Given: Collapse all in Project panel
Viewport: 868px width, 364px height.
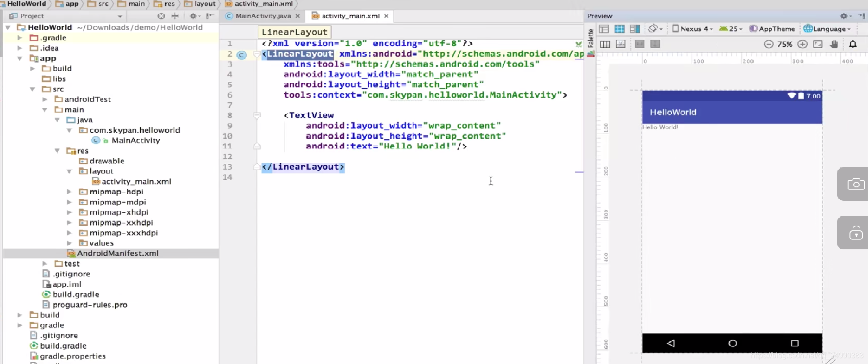Looking at the screenshot, I should 175,16.
